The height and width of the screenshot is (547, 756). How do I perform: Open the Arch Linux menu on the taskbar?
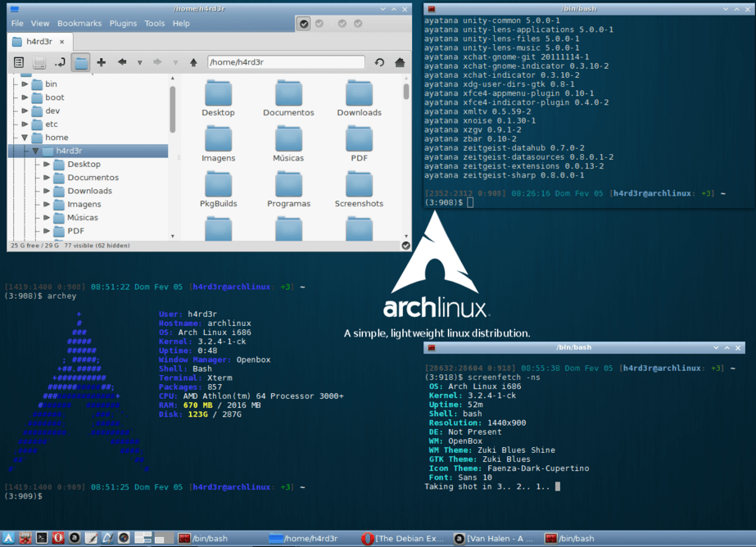[9, 538]
